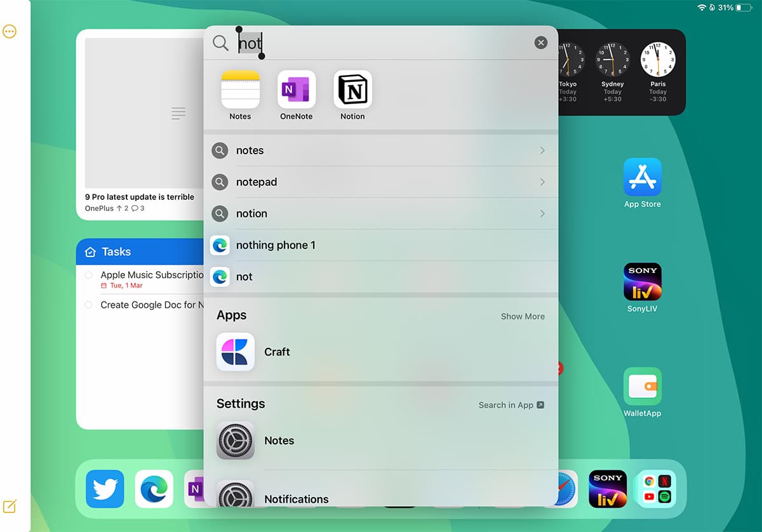
Task: Clear the search field with the X button
Action: click(540, 43)
